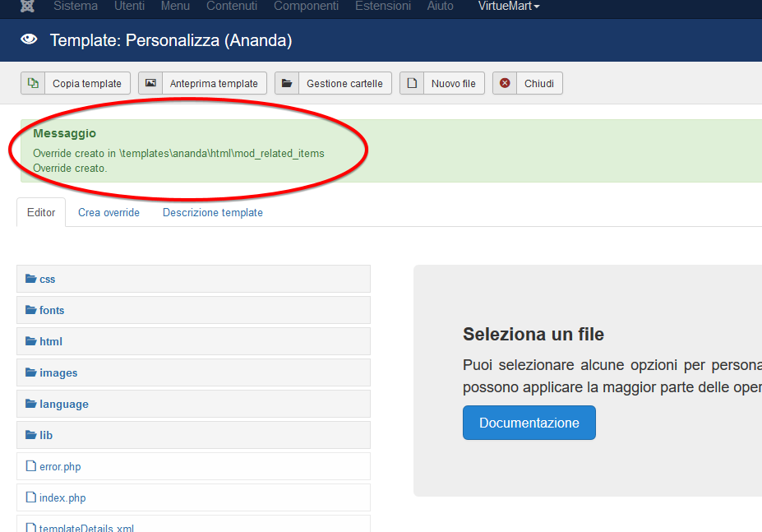Click the Nuovo file document icon
Screen dimensions: 762x532
click(x=412, y=83)
